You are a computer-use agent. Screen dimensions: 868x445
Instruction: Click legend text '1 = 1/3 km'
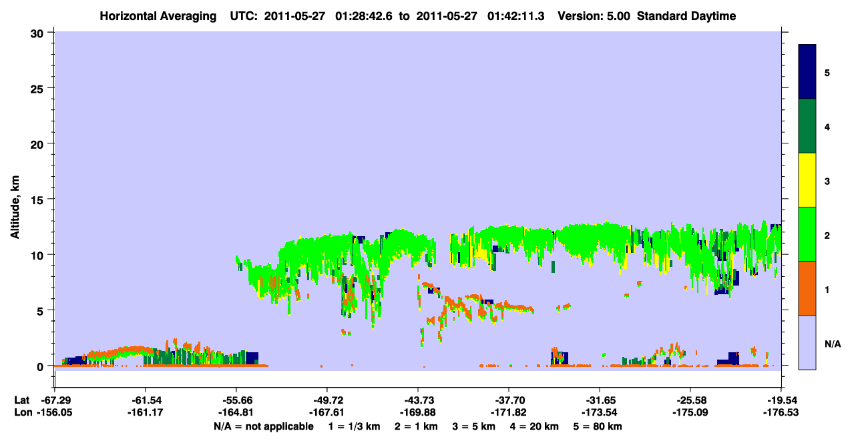click(x=353, y=426)
